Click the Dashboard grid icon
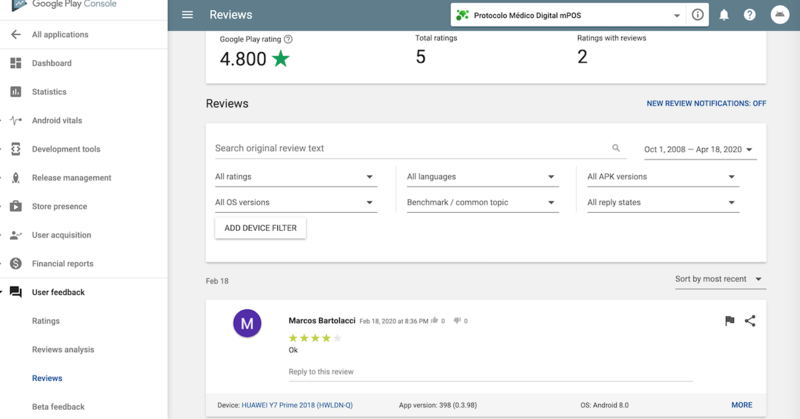This screenshot has width=800, height=419. click(16, 63)
